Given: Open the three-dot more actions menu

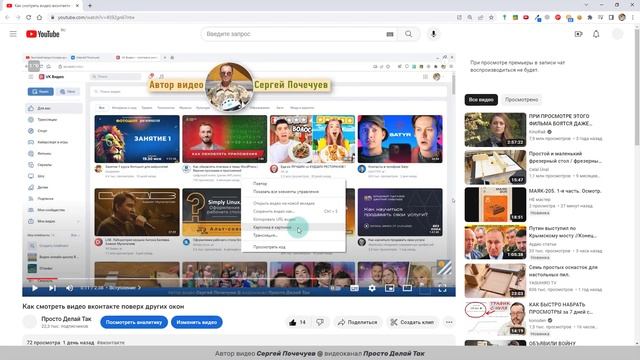Looking at the screenshot, I should (x=449, y=322).
